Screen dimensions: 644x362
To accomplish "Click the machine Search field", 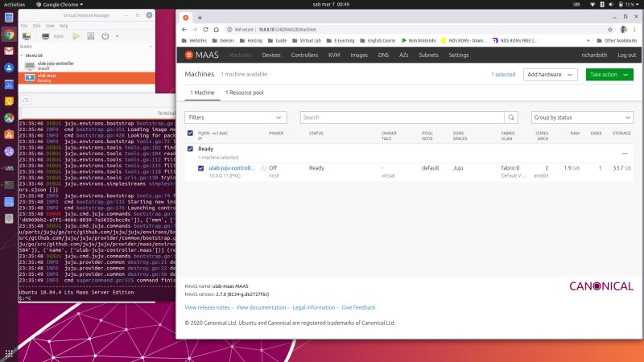I will 402,117.
